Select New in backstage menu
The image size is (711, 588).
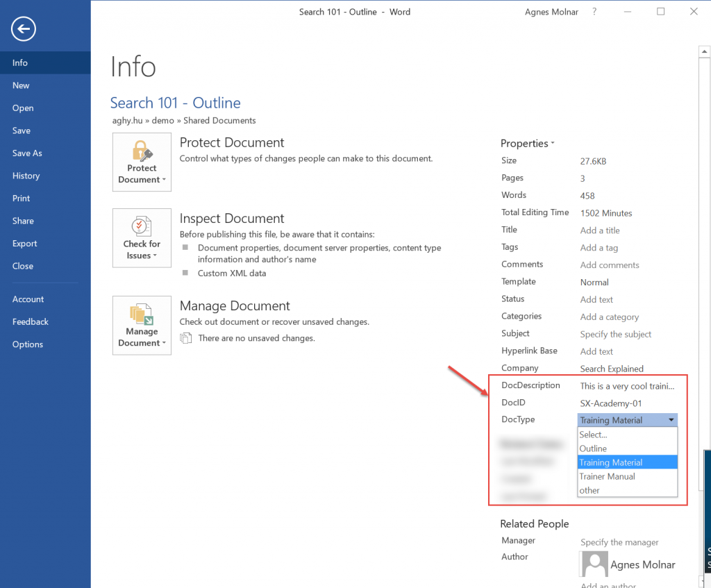45,85
